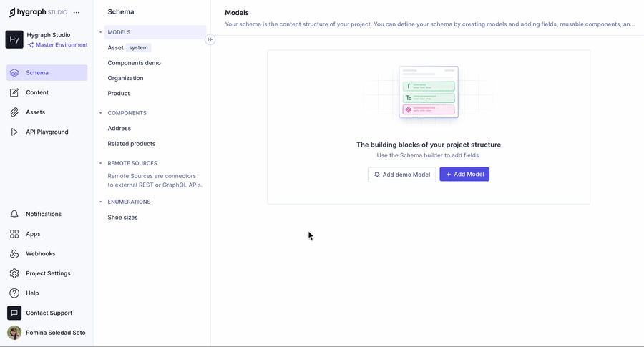644x347 pixels.
Task: Open the three-dot menu beside Hygraph Studio logo
Action: click(77, 12)
